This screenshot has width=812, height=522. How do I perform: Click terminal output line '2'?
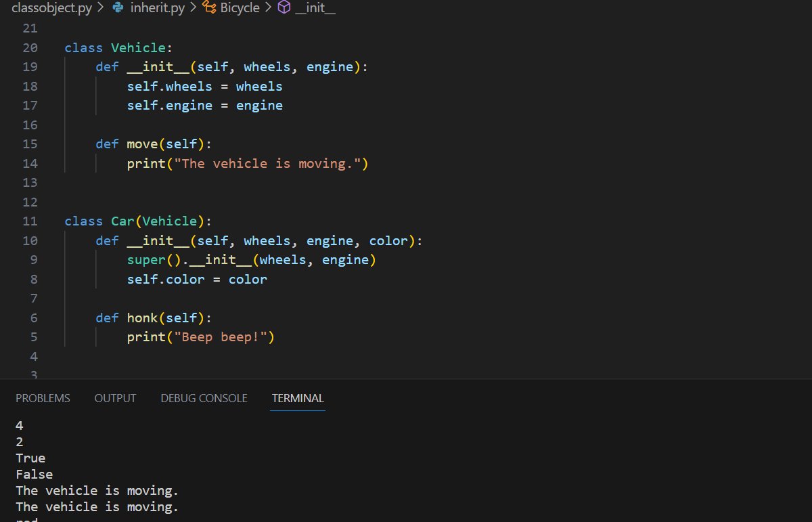coord(20,442)
